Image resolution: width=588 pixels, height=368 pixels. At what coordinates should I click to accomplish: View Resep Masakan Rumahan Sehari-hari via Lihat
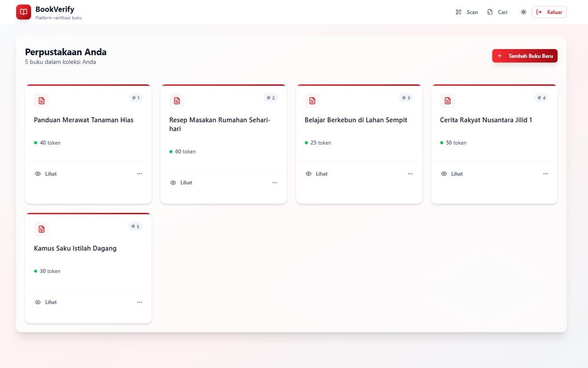[181, 183]
